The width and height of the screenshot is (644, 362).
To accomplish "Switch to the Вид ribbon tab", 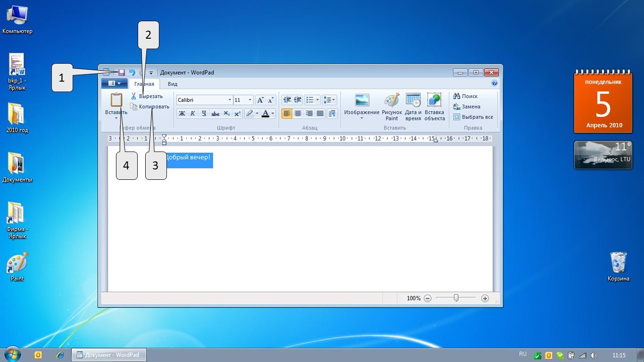I will click(x=173, y=84).
